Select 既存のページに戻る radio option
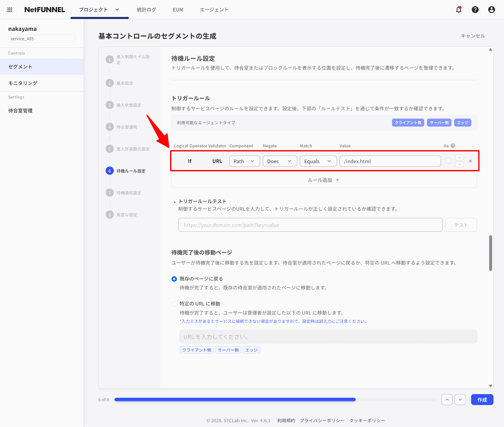 (x=174, y=279)
